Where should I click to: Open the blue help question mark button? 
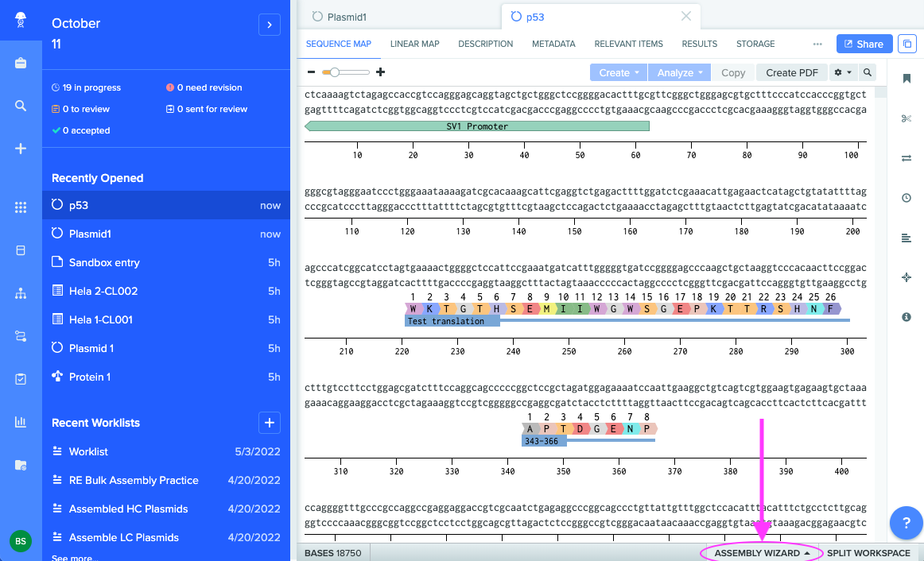(x=907, y=523)
